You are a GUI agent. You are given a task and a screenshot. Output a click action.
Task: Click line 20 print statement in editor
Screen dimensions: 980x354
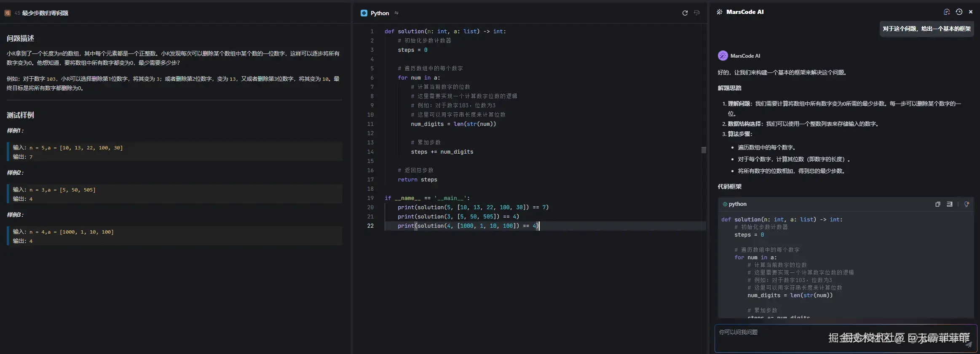[x=473, y=207]
